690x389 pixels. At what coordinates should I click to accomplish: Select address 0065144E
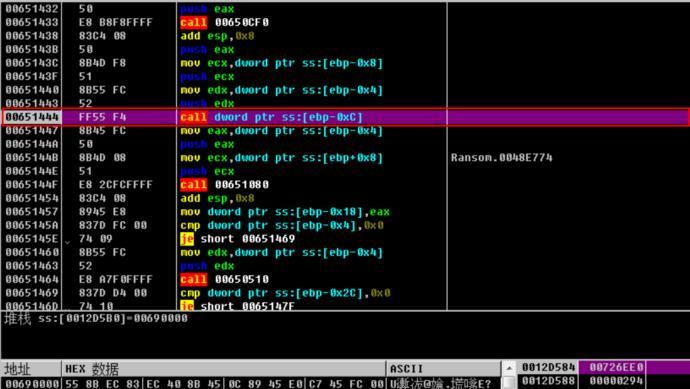click(32, 171)
